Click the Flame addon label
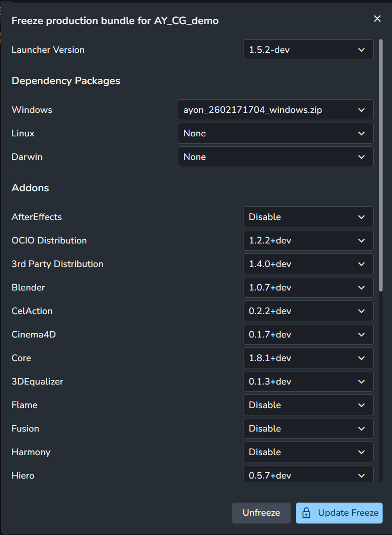This screenshot has width=392, height=535. tap(25, 405)
